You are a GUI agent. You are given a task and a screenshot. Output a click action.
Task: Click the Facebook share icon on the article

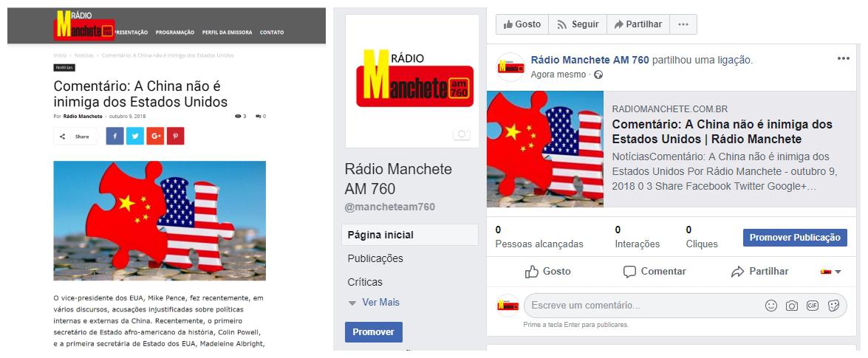pyautogui.click(x=115, y=136)
